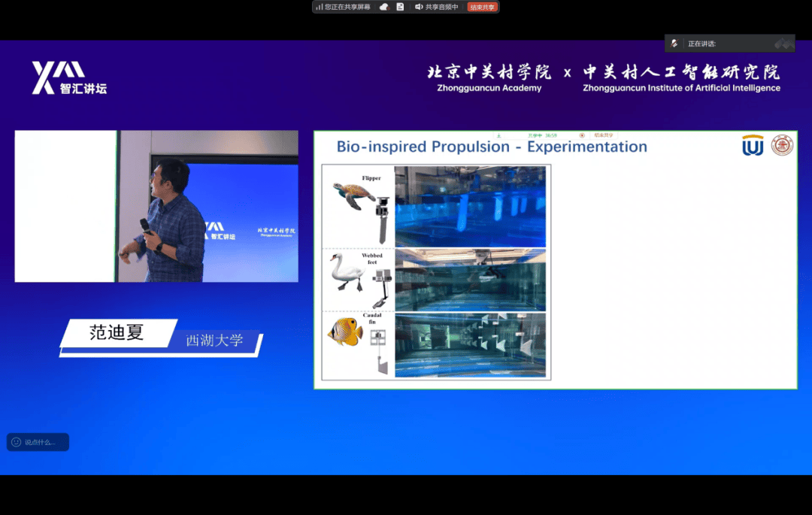Click the swan Webbed feet image
This screenshot has width=812, height=515.
coord(347,272)
